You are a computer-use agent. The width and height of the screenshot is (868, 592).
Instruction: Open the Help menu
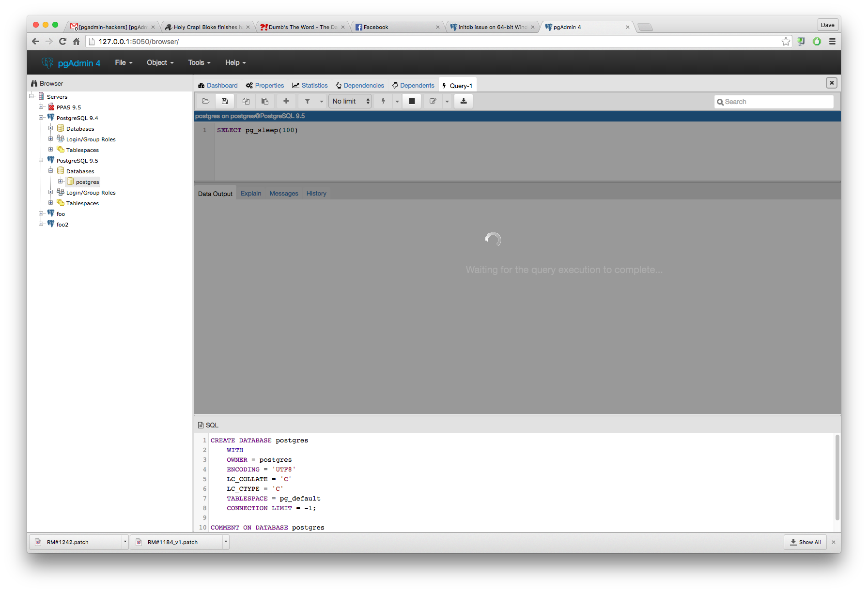click(x=235, y=62)
